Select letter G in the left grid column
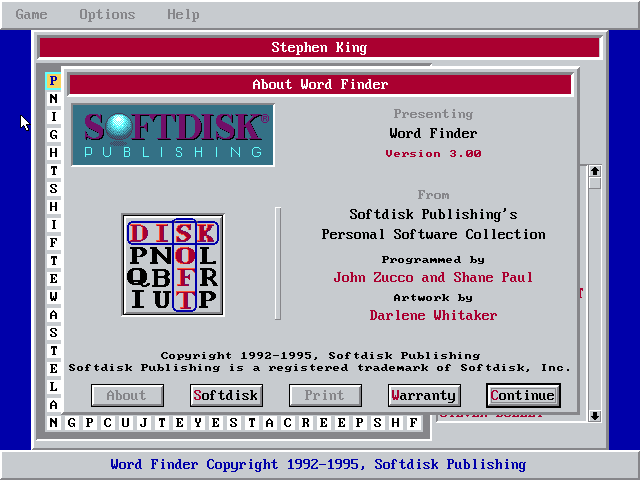The width and height of the screenshot is (640, 480). pos(53,135)
